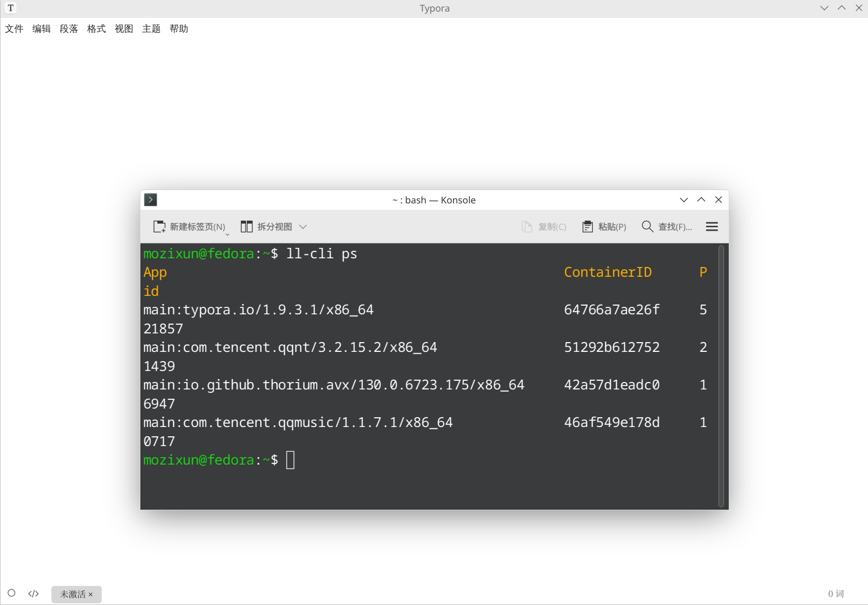Open the Konsole hamburger menu
868x605 pixels.
712,227
